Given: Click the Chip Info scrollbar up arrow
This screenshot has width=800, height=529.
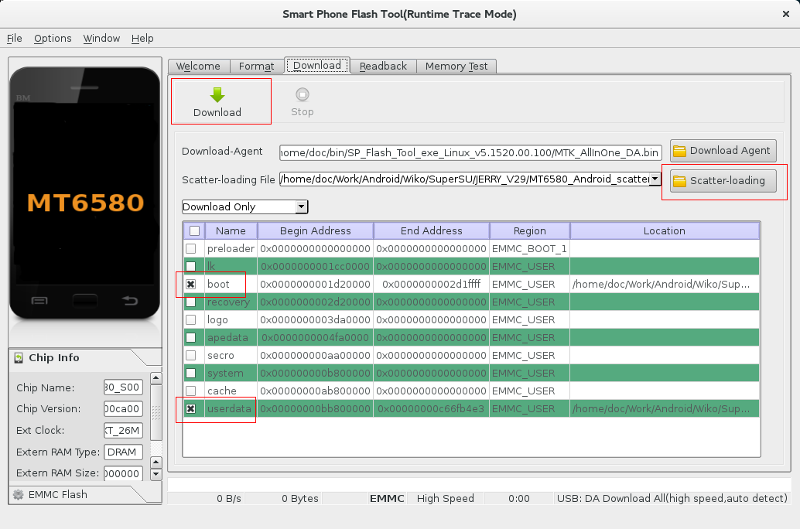Looking at the screenshot, I should (156, 378).
